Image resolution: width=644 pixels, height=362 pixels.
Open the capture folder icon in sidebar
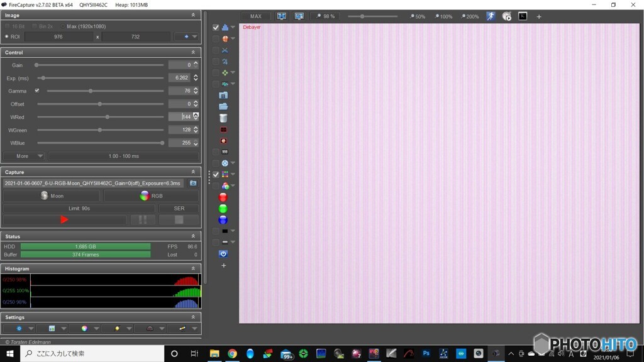click(x=223, y=106)
